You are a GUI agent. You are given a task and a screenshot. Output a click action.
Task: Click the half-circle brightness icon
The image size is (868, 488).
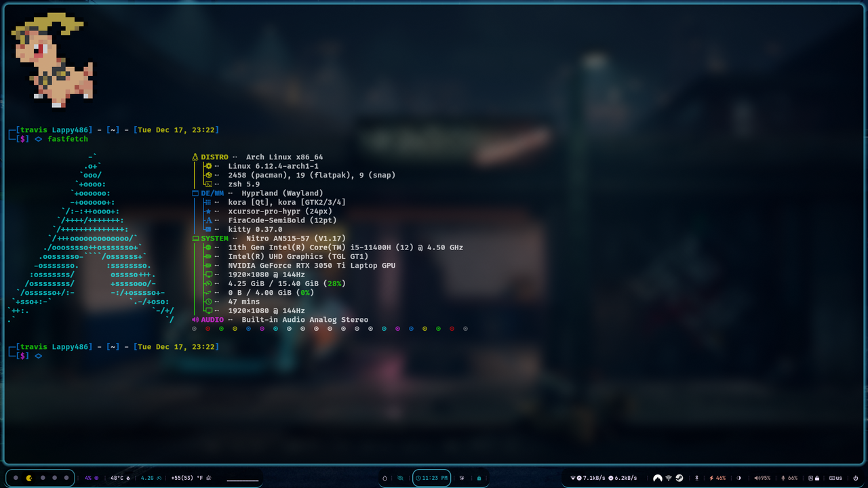[738, 478]
